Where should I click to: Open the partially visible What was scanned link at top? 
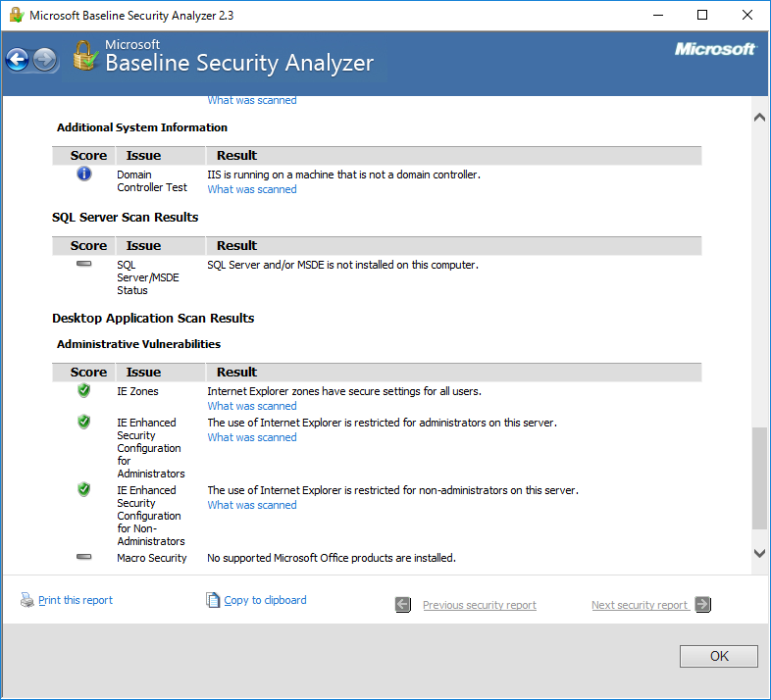(252, 101)
